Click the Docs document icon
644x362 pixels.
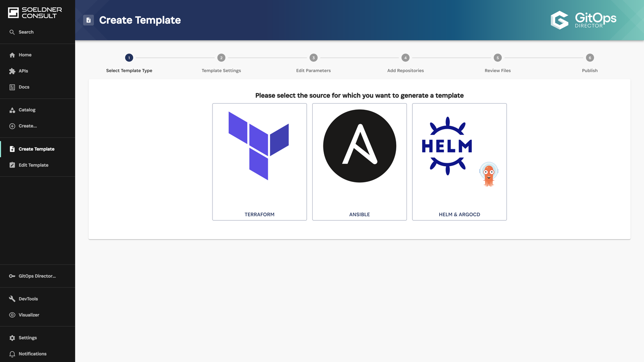click(x=12, y=87)
